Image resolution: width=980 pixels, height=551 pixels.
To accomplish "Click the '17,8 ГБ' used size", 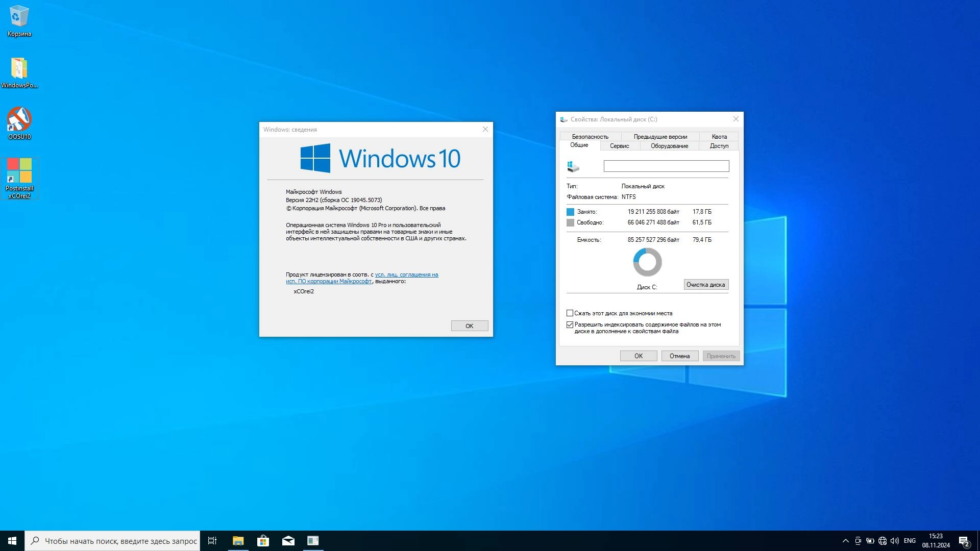I will 702,212.
